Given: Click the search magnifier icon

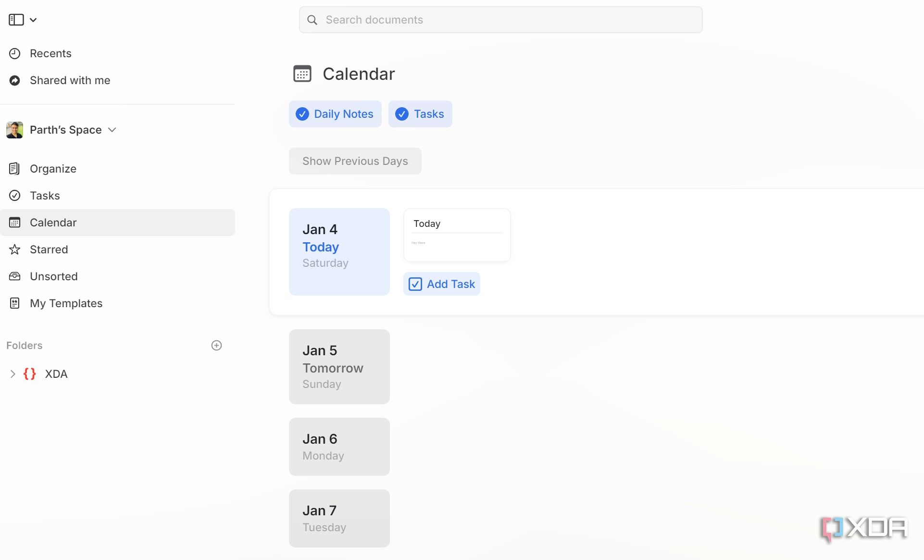Looking at the screenshot, I should (x=312, y=20).
